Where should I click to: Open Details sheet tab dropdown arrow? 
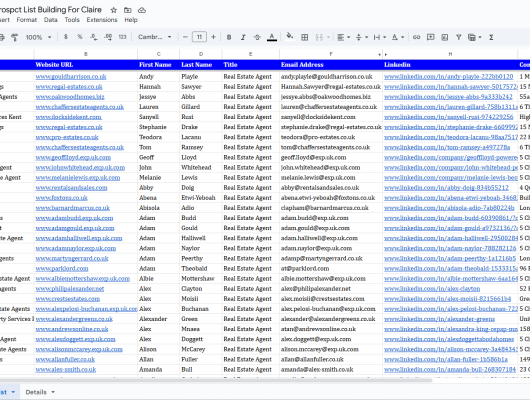point(53,392)
